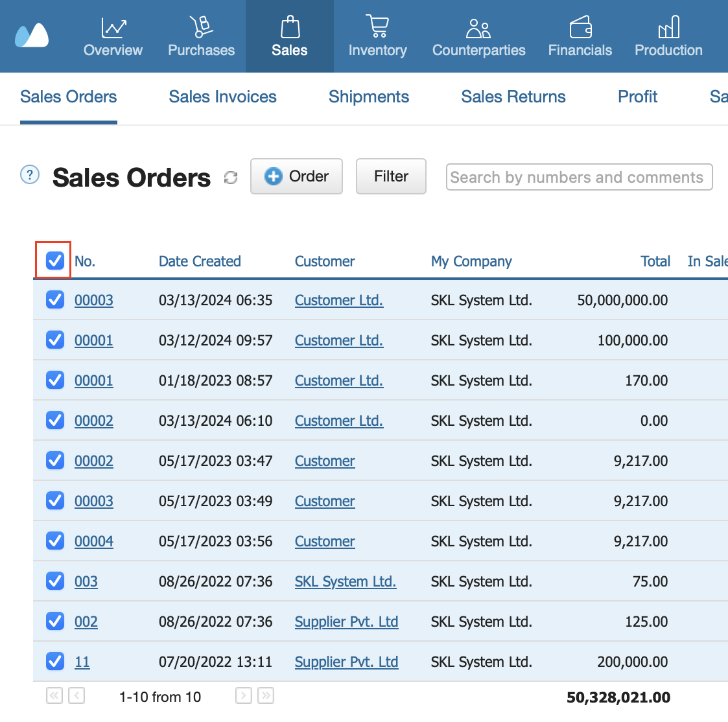728x722 pixels.
Task: Open order 00003 dated 03/13/2024
Action: coord(94,301)
